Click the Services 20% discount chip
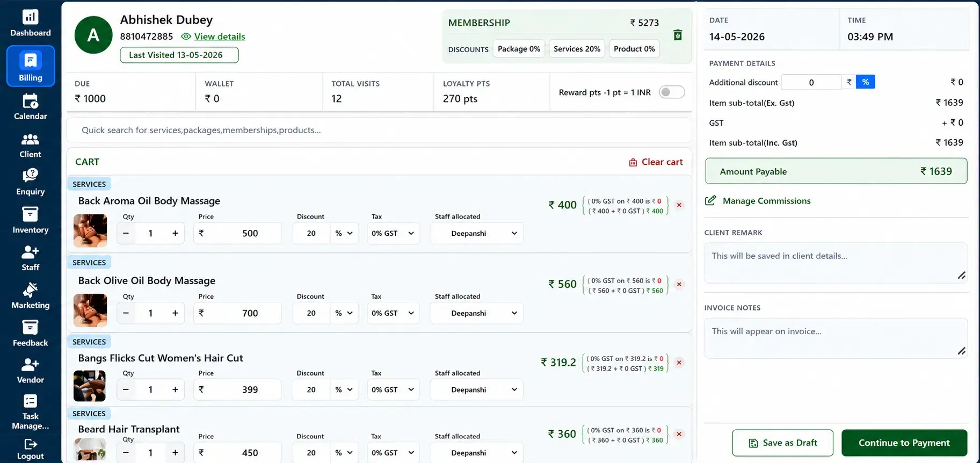 click(x=577, y=49)
